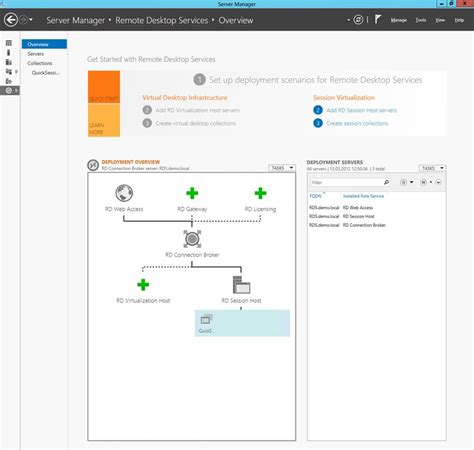The height and width of the screenshot is (450, 474).
Task: Click the RD Virtualization Host label
Action: (x=143, y=301)
